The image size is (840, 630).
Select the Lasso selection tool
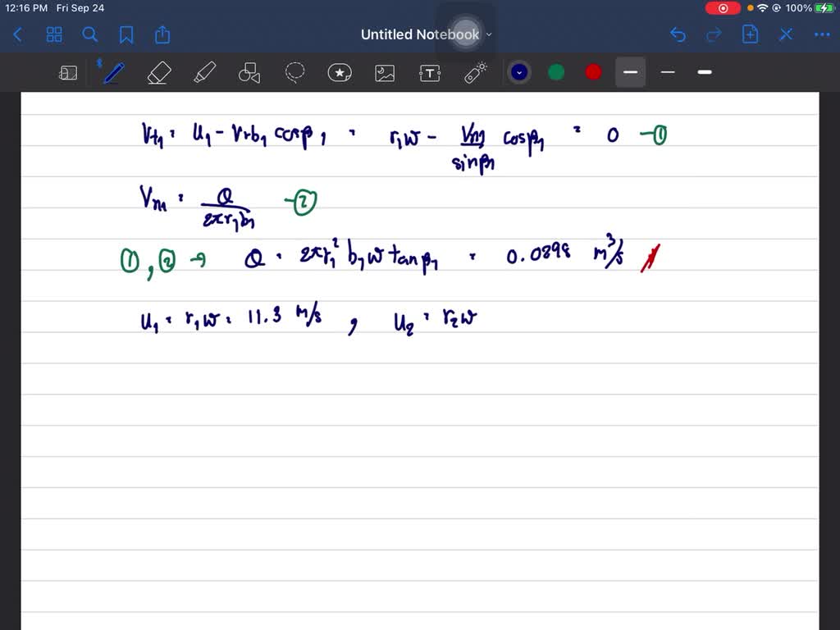click(x=294, y=72)
